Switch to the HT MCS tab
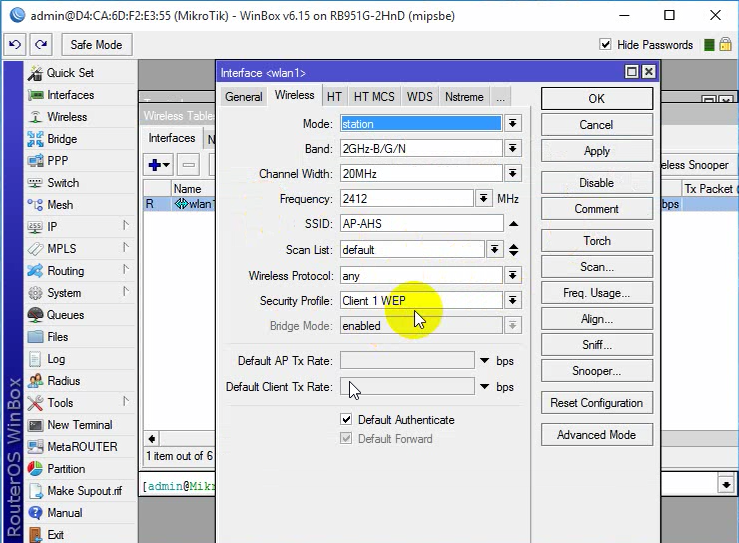The image size is (739, 543). (374, 97)
